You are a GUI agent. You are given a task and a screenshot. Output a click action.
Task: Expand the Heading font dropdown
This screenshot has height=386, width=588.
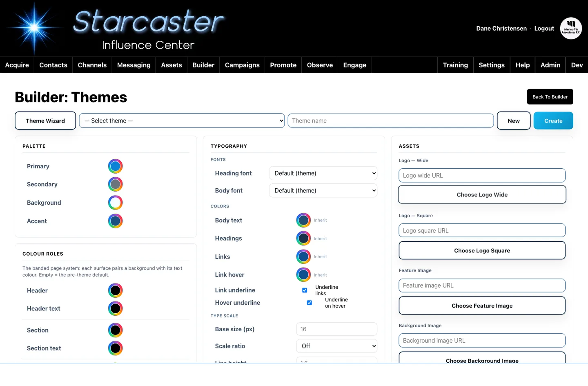tap(323, 173)
